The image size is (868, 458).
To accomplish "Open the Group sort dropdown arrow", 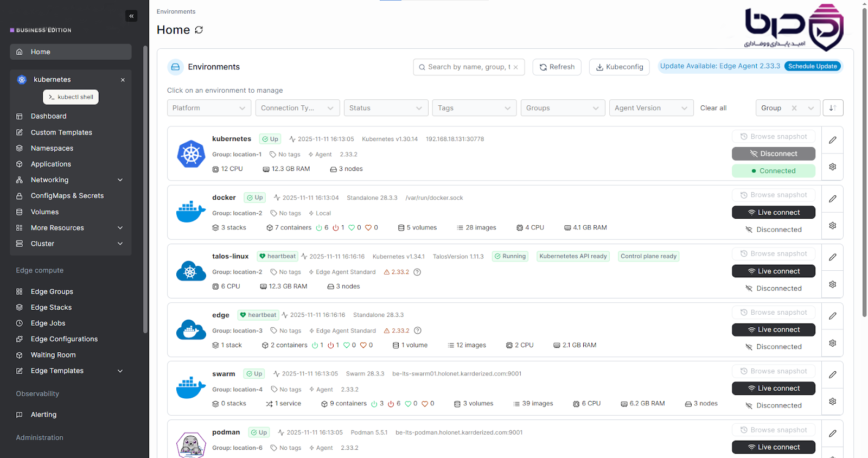I will [x=811, y=108].
